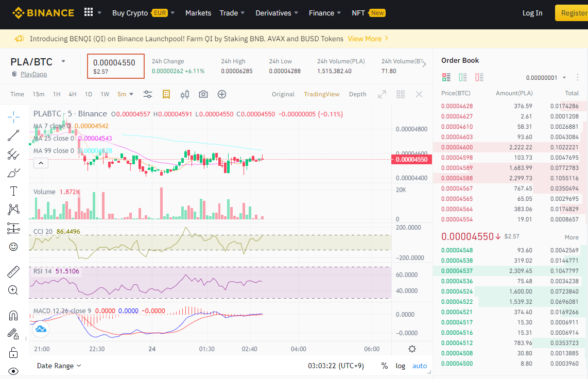Open the emoji icons tool
Screen dimensions: 588x379
pyautogui.click(x=13, y=247)
